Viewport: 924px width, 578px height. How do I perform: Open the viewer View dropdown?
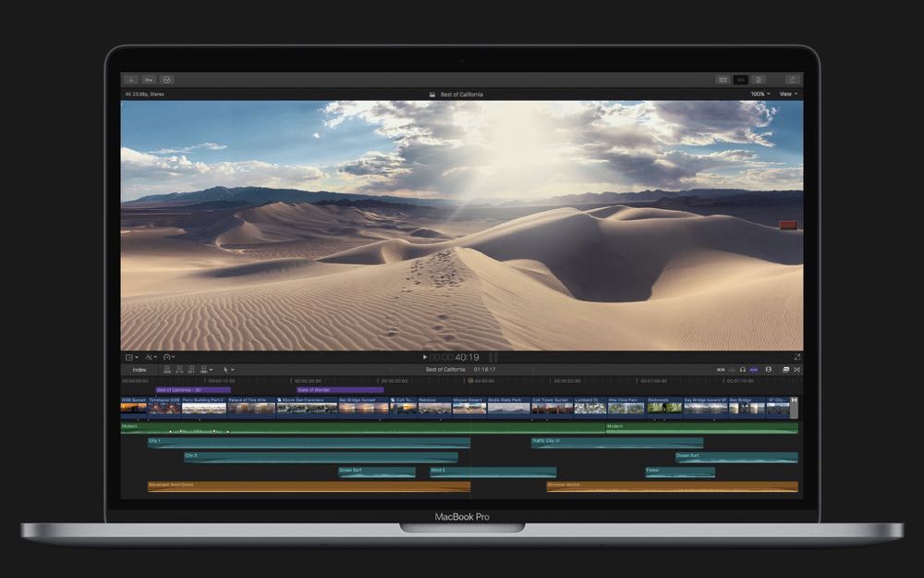click(x=786, y=93)
